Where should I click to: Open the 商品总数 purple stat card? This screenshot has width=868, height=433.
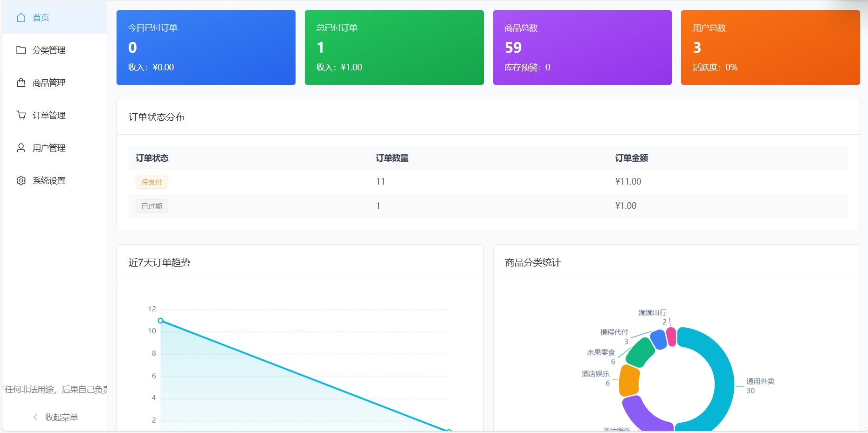tap(582, 48)
